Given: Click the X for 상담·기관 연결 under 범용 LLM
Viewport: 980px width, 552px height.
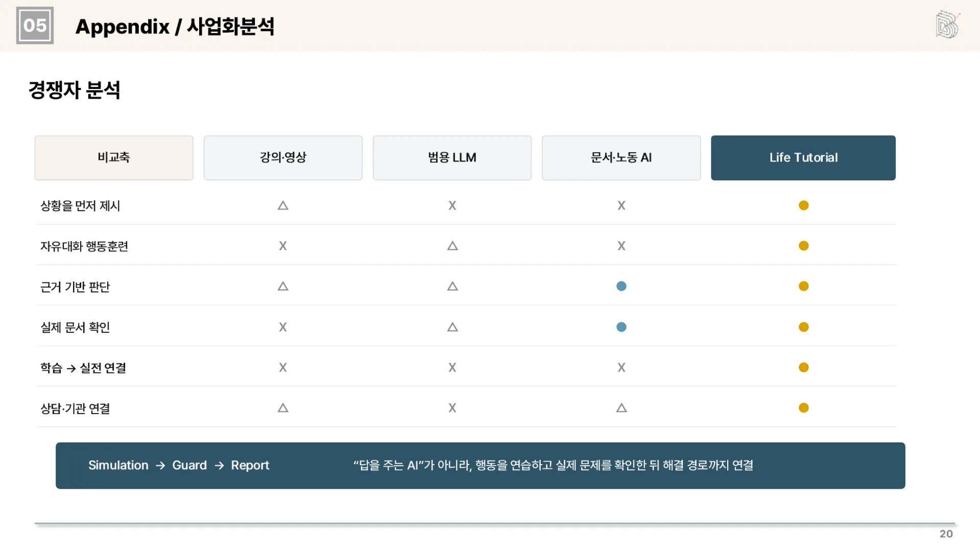Looking at the screenshot, I should tap(452, 408).
